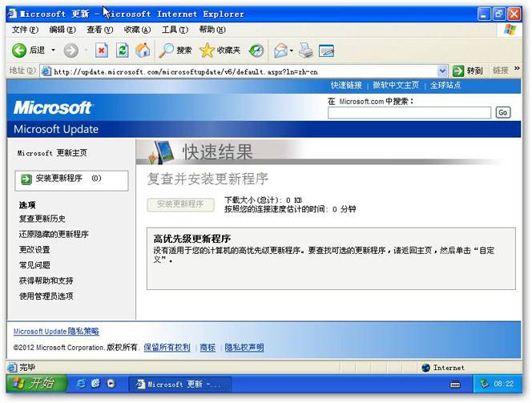Open Microsoft Update 隐私策略 link
Image resolution: width=532 pixels, height=403 pixels.
[x=56, y=332]
